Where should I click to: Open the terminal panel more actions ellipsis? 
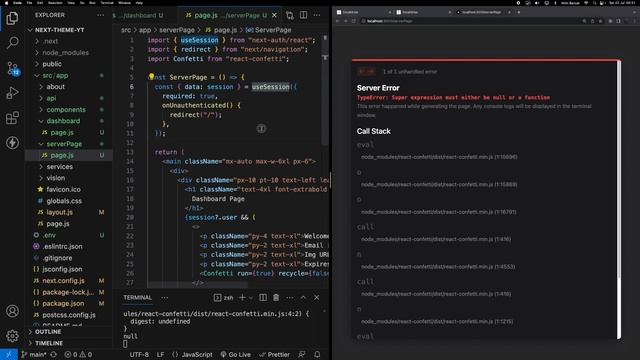click(164, 298)
